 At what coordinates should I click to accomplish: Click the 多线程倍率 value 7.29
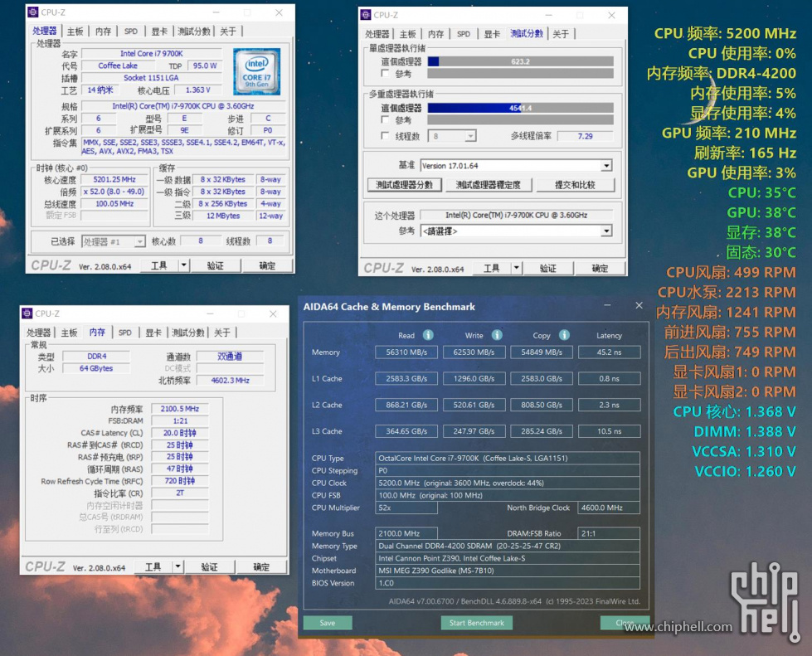[586, 136]
